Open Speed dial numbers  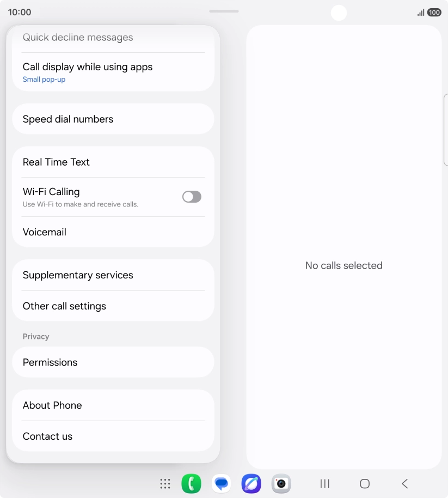click(113, 119)
